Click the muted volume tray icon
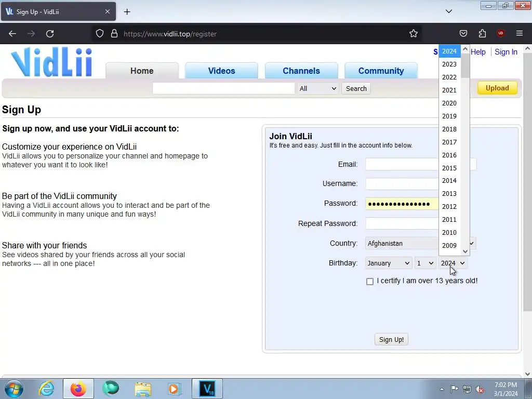This screenshot has height=399, width=532. (480, 389)
